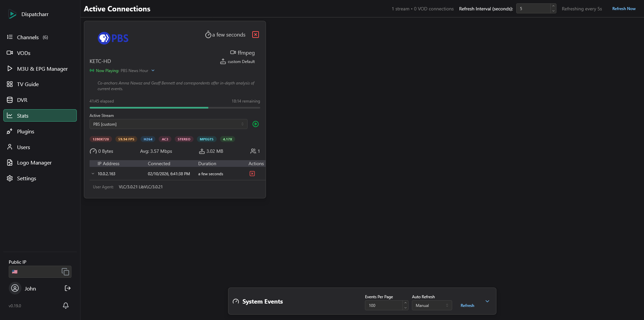
Task: Focus the Events Per Page field
Action: click(x=384, y=305)
